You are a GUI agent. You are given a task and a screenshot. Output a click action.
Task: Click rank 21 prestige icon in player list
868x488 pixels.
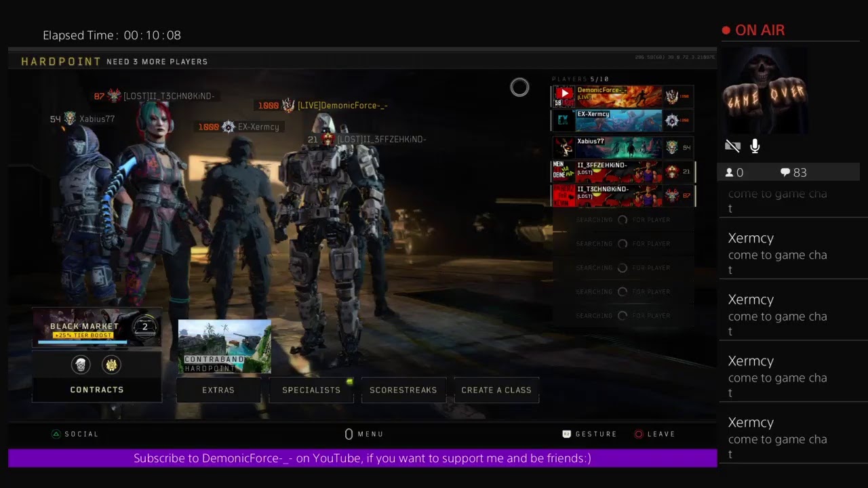pyautogui.click(x=671, y=171)
